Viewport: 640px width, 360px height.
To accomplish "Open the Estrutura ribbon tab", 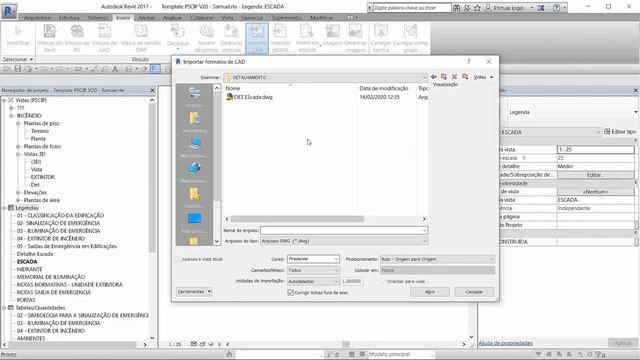I will tap(69, 18).
